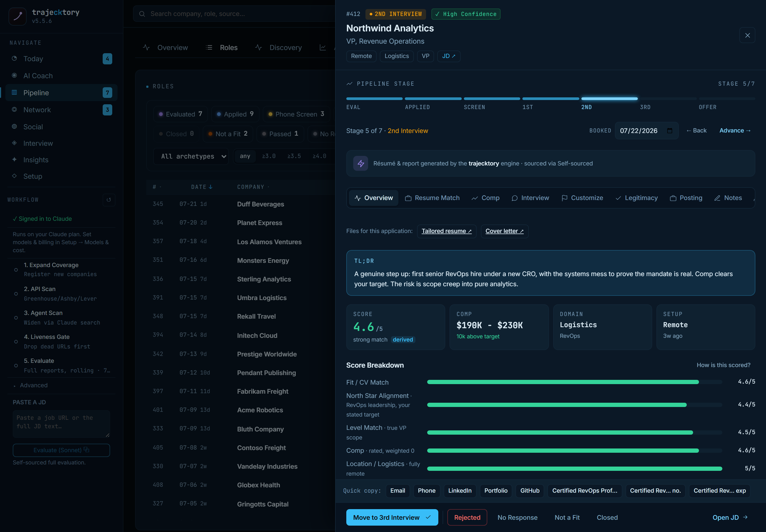Click the calendar icon in the booked date field

tap(670, 131)
